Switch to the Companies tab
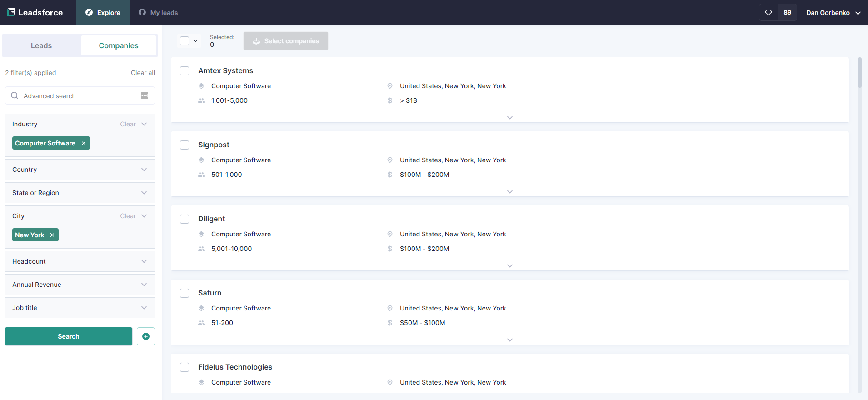This screenshot has height=400, width=868. [119, 45]
